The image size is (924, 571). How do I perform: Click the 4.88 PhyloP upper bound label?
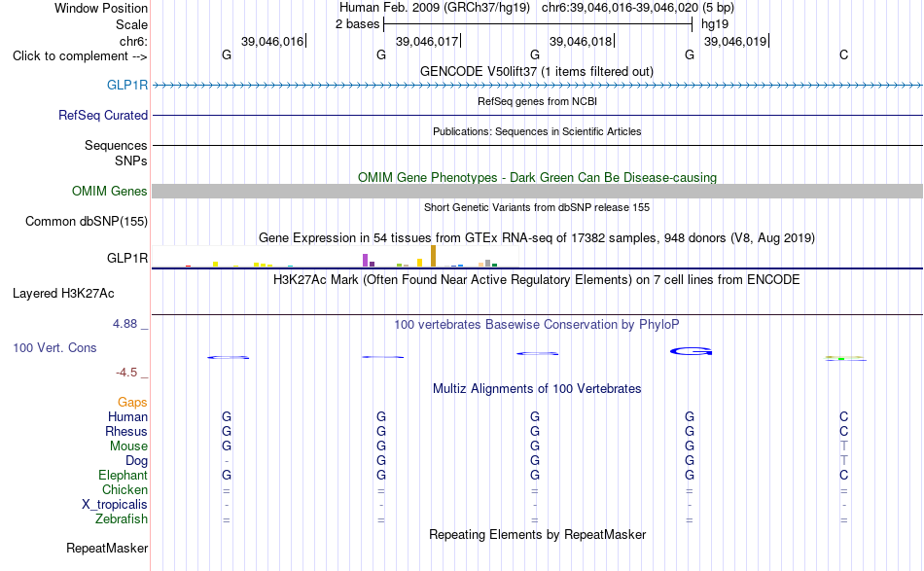[x=124, y=324]
